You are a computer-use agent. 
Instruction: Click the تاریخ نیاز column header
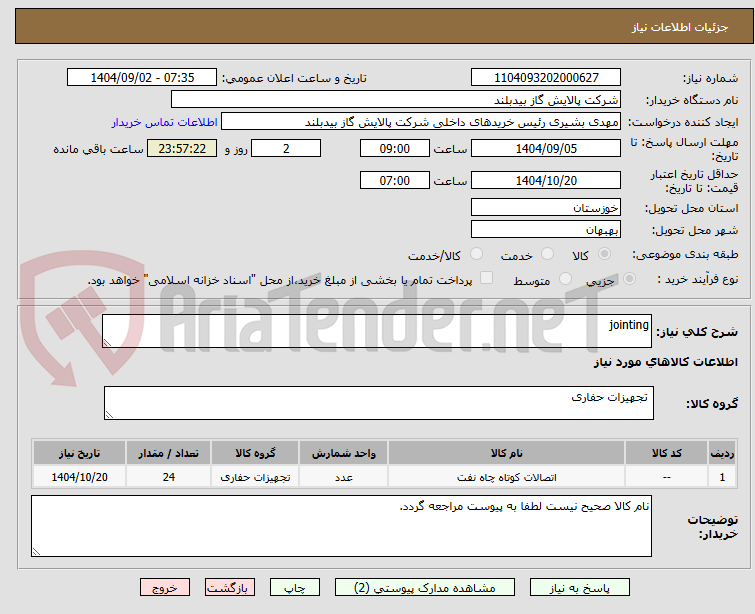coord(79,453)
